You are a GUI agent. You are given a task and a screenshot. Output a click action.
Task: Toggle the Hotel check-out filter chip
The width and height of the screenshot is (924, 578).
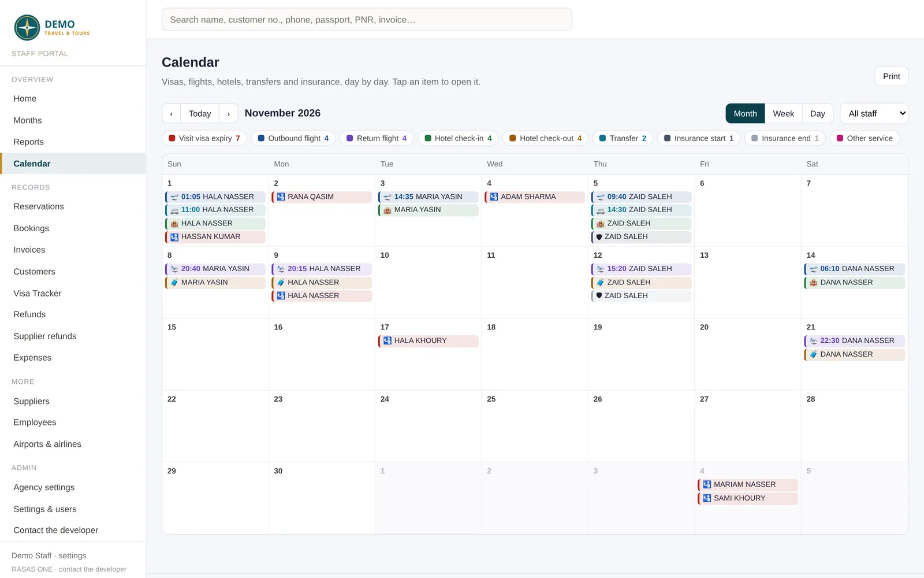(x=546, y=138)
